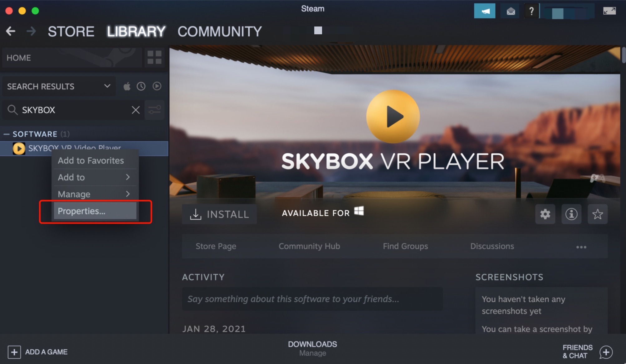Select Add to Favorites menu option
Image resolution: width=626 pixels, height=364 pixels.
coord(91,160)
